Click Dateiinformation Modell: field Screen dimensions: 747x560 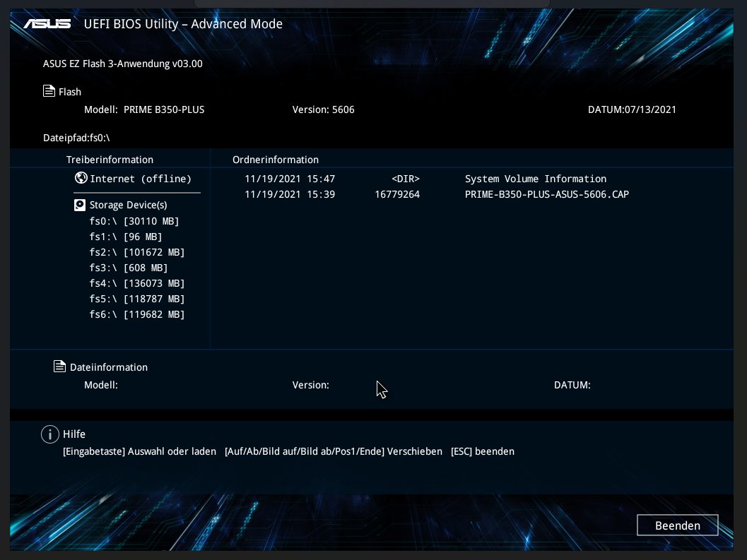(x=101, y=385)
